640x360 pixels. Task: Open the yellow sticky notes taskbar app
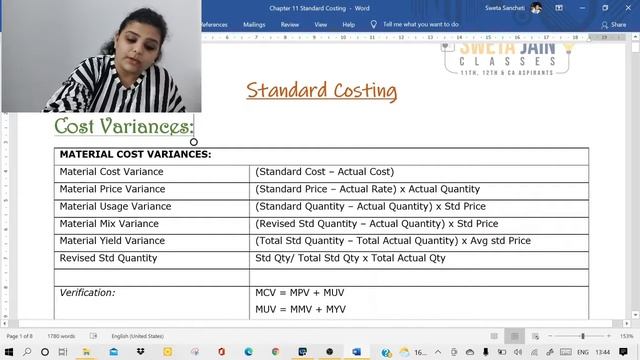pos(167,352)
